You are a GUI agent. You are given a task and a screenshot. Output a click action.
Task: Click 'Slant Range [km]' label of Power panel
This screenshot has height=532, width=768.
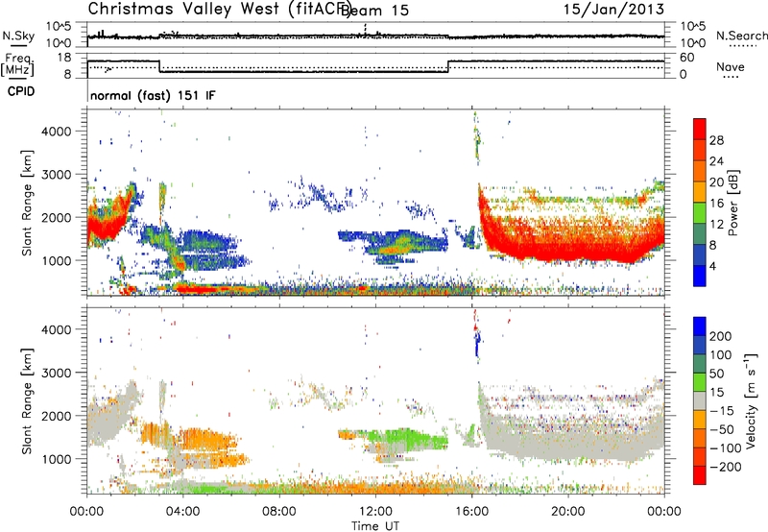tap(27, 203)
